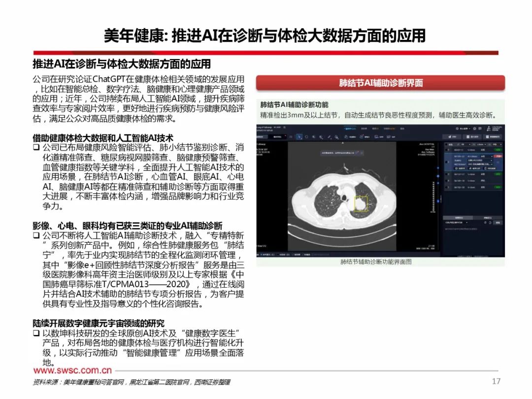Open the second-line dropdown in selected nodule row
Viewport: 532px width, 399px height.
click(x=480, y=161)
